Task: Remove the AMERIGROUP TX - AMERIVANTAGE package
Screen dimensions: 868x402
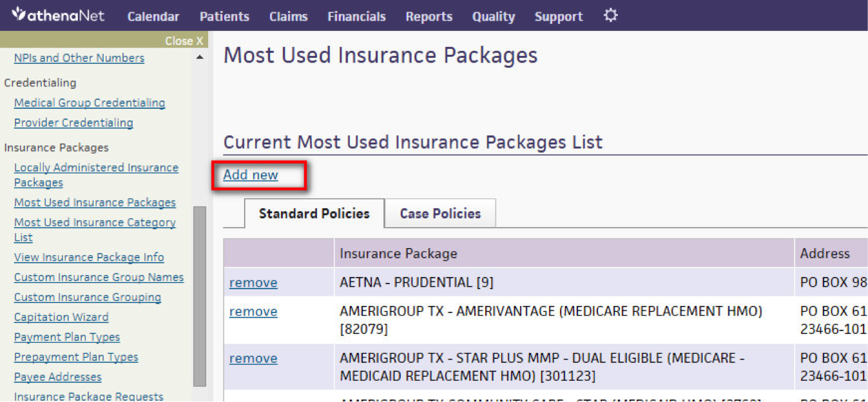Action: tap(253, 311)
